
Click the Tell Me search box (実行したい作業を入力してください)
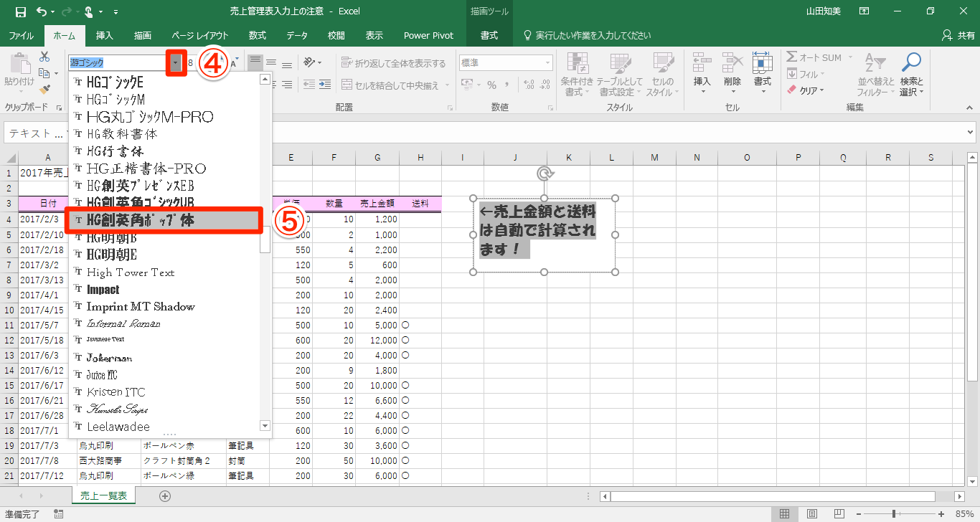coord(588,35)
